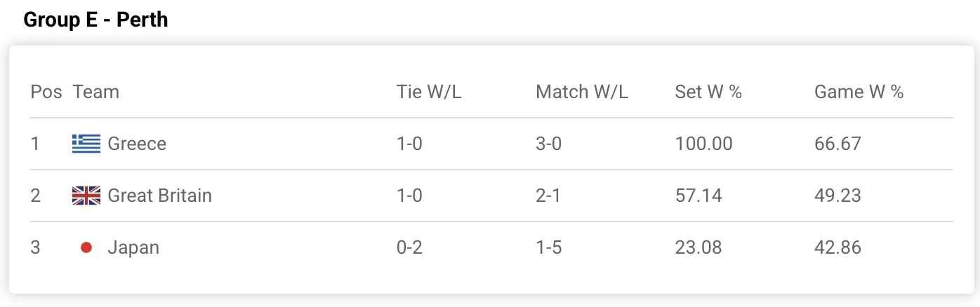Viewport: 980px width, 307px height.
Task: Click the Japan flag icon
Action: point(86,247)
